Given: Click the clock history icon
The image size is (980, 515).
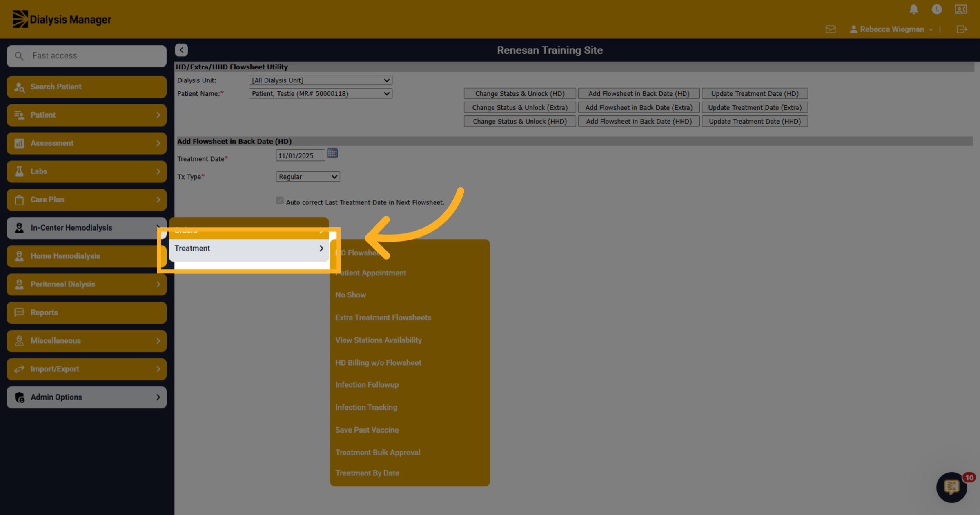Looking at the screenshot, I should 937,9.
